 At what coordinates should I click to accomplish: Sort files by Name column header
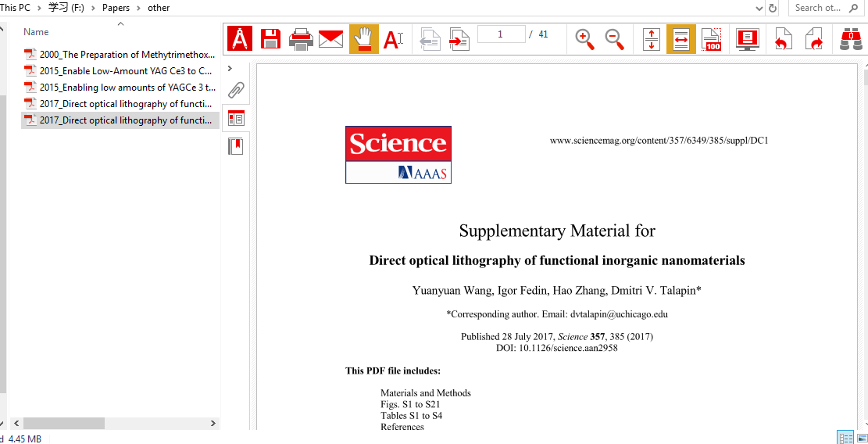(36, 32)
